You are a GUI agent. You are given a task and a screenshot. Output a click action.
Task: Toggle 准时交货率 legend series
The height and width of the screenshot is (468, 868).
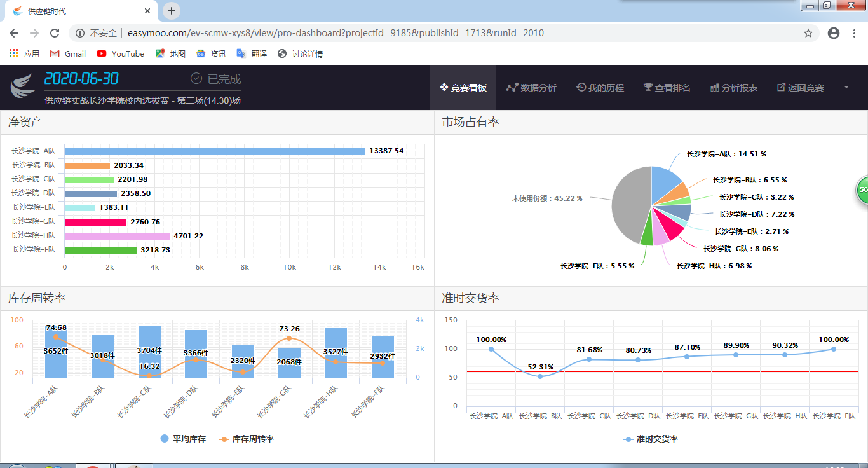coord(651,439)
